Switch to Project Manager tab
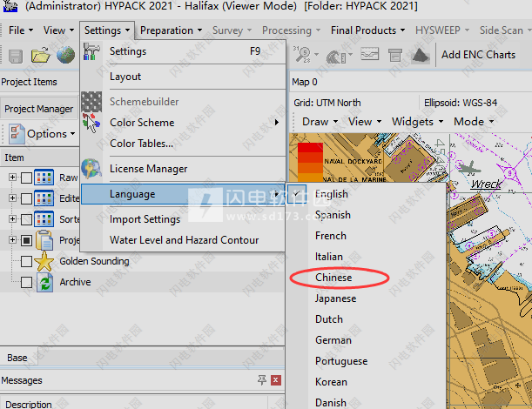Viewport: 532px width, 409px height. pyautogui.click(x=38, y=109)
